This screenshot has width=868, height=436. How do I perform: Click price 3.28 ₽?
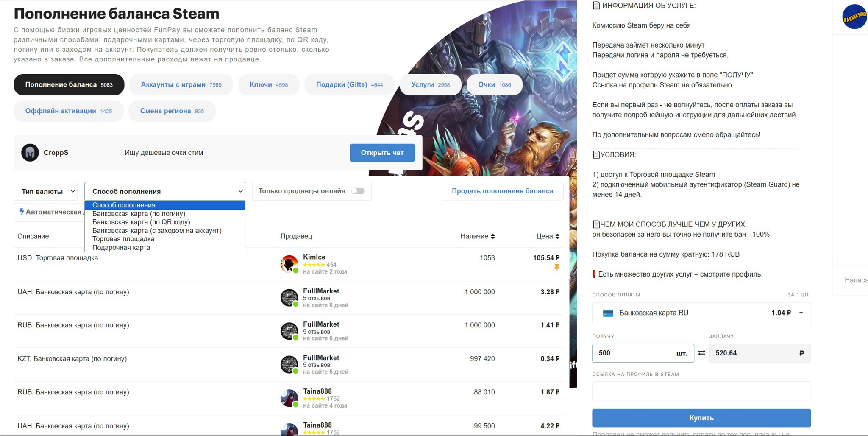tap(550, 292)
